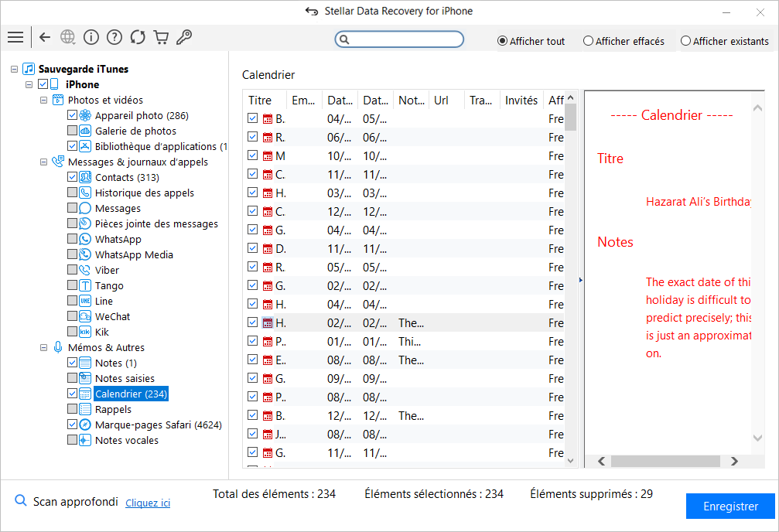This screenshot has width=779, height=532.
Task: Collapse the Photos et vidéos group
Action: coord(44,100)
